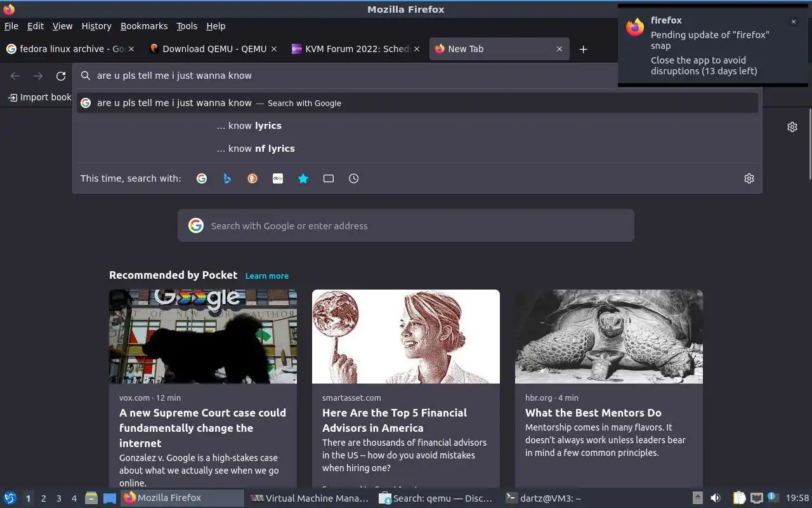Search this time with Bing icon

[x=227, y=178]
